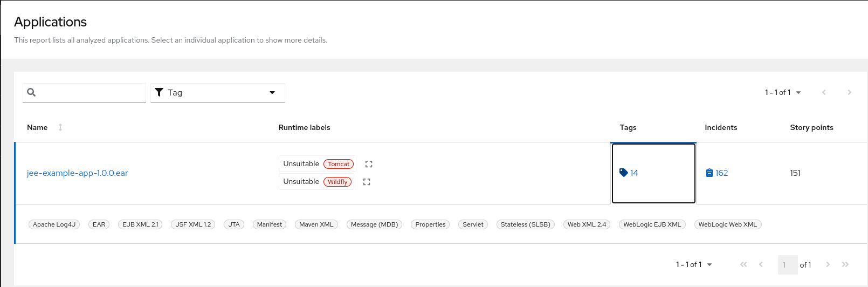The width and height of the screenshot is (868, 287).
Task: Expand the Wildfly runtime label details
Action: point(367,182)
